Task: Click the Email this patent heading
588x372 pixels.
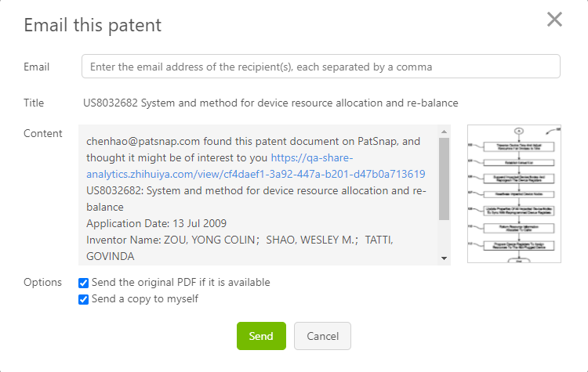Action: coord(93,25)
